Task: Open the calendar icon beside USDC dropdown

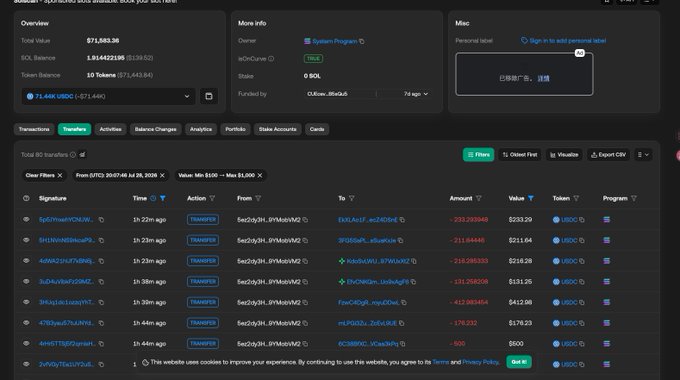Action: 209,96
